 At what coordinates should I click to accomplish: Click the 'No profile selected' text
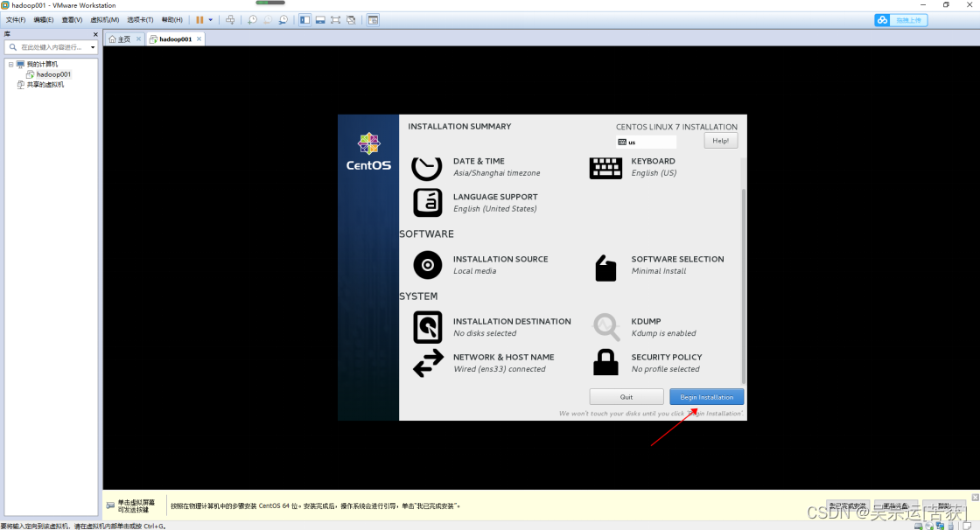pyautogui.click(x=666, y=369)
